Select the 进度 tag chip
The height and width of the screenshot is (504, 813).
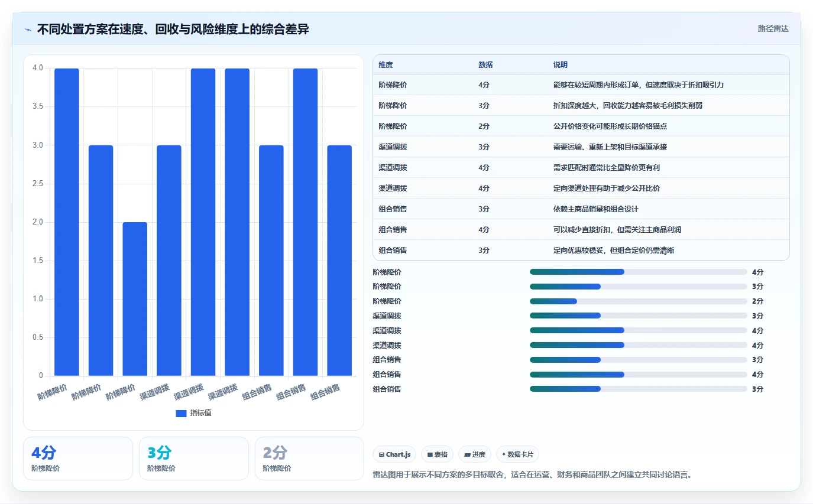pyautogui.click(x=475, y=454)
